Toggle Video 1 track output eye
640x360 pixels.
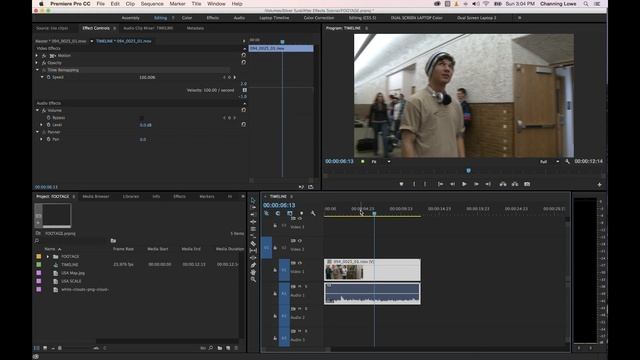coord(300,263)
